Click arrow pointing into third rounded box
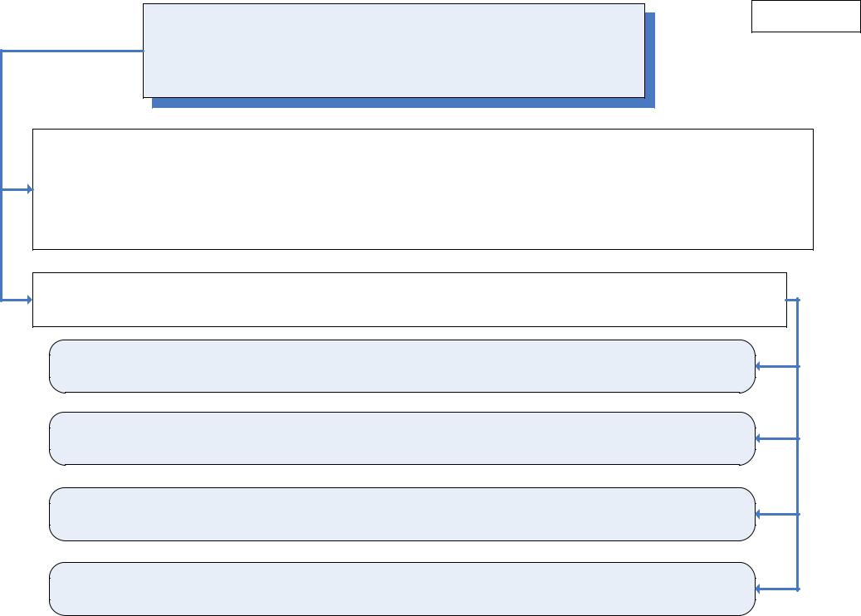Viewport: 861px width, 616px height. [x=777, y=515]
